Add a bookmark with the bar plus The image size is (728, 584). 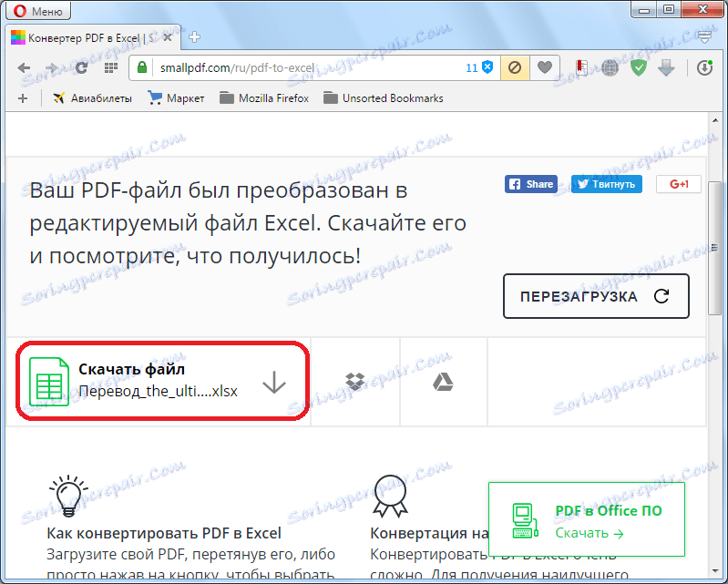coord(22,98)
